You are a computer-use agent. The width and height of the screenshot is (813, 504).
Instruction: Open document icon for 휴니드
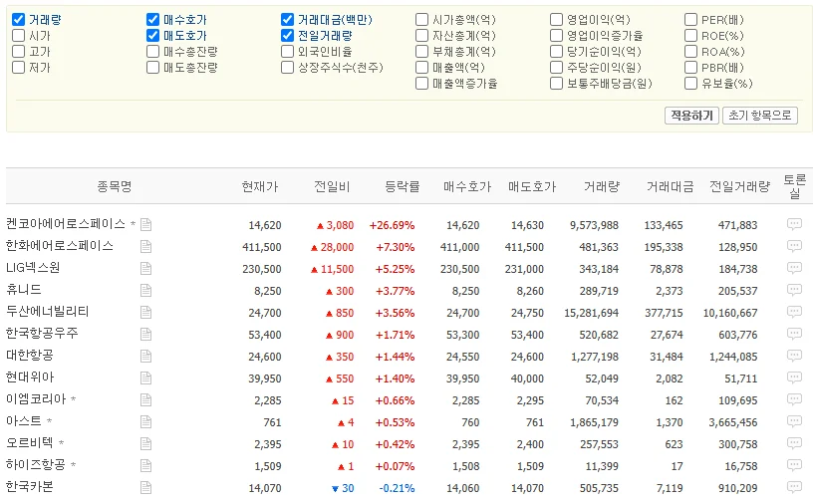pyautogui.click(x=146, y=291)
